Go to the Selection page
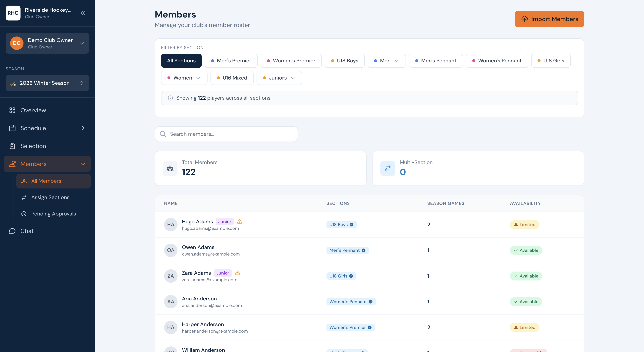The image size is (644, 352). 47,146
